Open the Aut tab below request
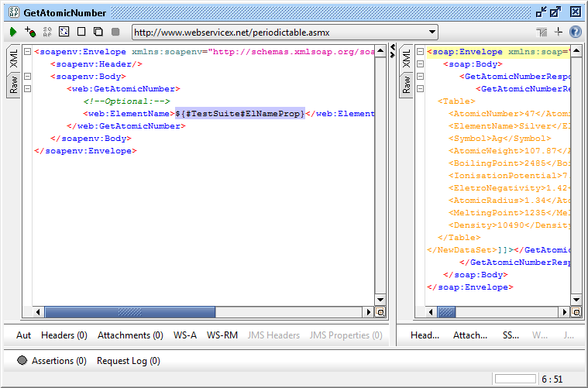Screen dimensions: 588x388 (x=23, y=335)
